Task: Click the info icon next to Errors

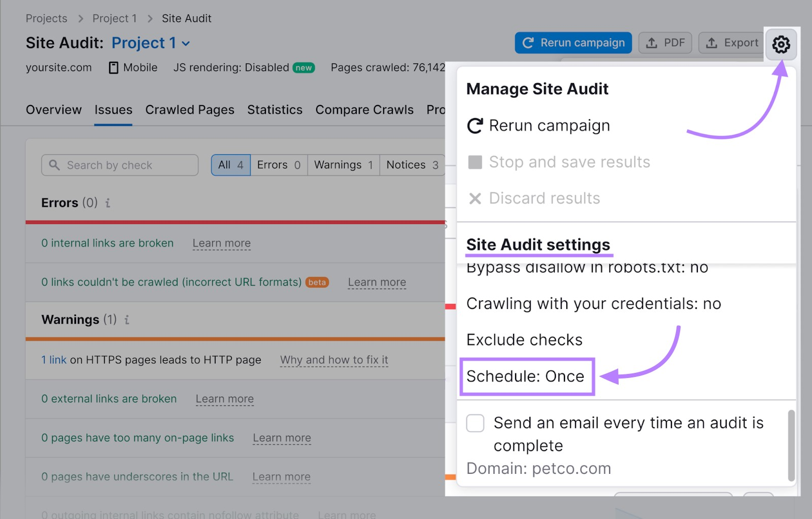Action: tap(107, 203)
